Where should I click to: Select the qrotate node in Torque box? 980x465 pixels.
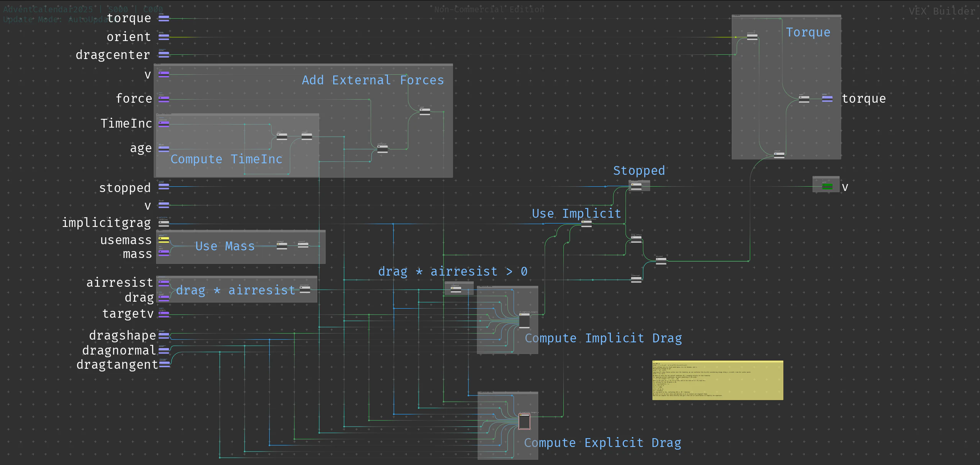pyautogui.click(x=752, y=37)
